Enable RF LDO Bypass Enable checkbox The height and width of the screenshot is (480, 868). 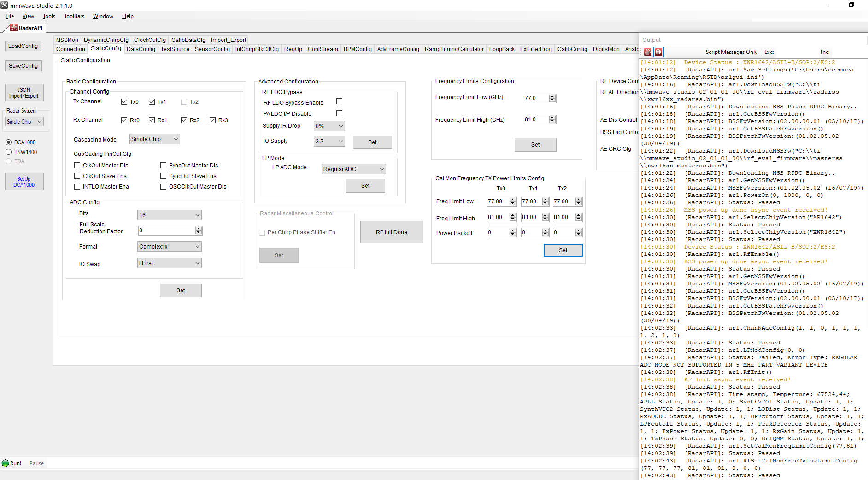339,101
